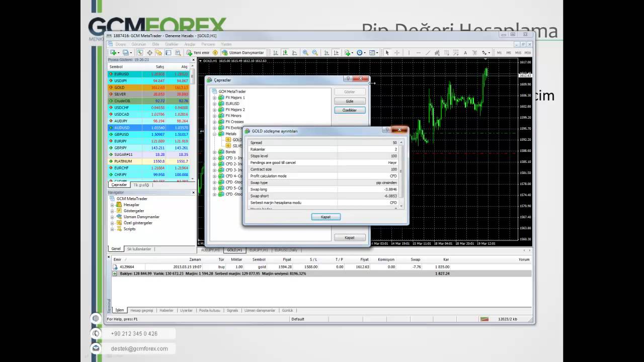Viewport: 644px width, 362px height.
Task: Switch to the EURJPY,H1 chart tab
Action: point(259,250)
